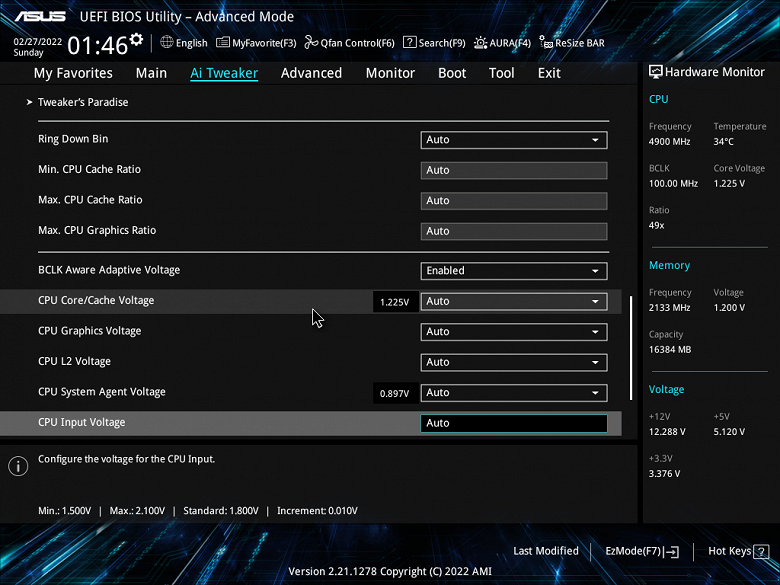
Task: Launch Qfan Control fan icon
Action: (x=311, y=42)
